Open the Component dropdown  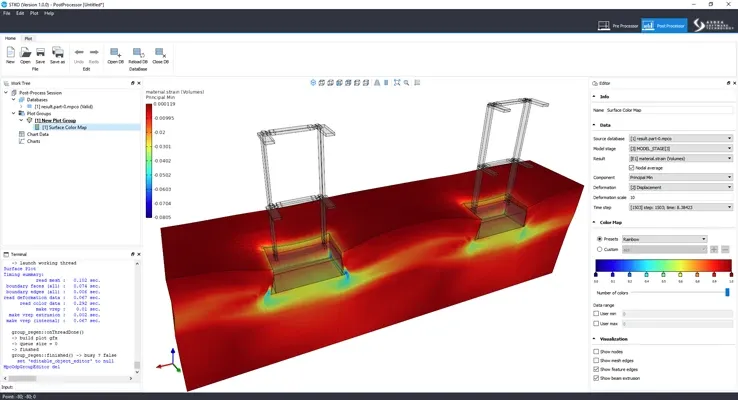pyautogui.click(x=681, y=177)
